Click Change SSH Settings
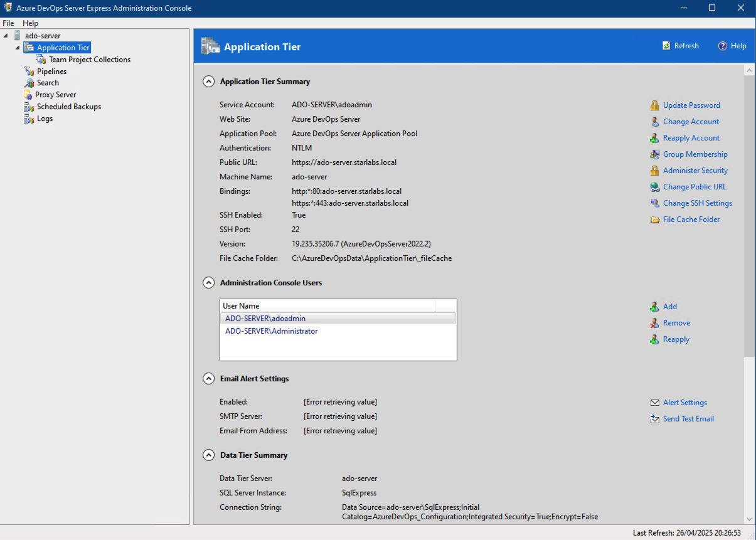This screenshot has width=756, height=540. click(697, 203)
